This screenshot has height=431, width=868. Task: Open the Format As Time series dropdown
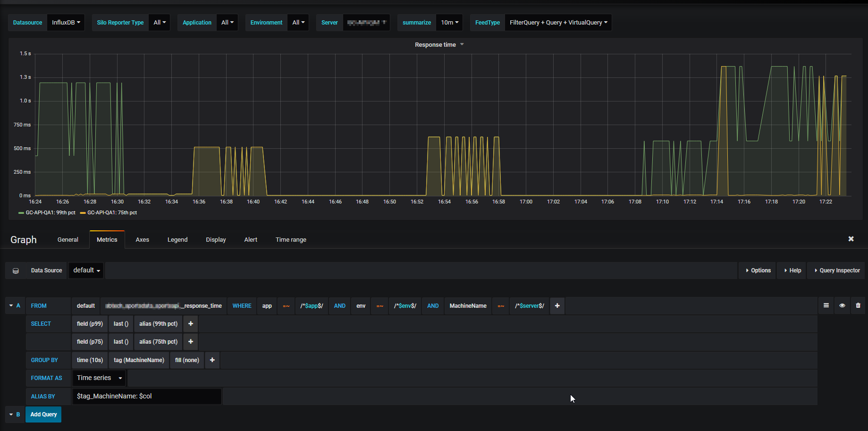[98, 378]
